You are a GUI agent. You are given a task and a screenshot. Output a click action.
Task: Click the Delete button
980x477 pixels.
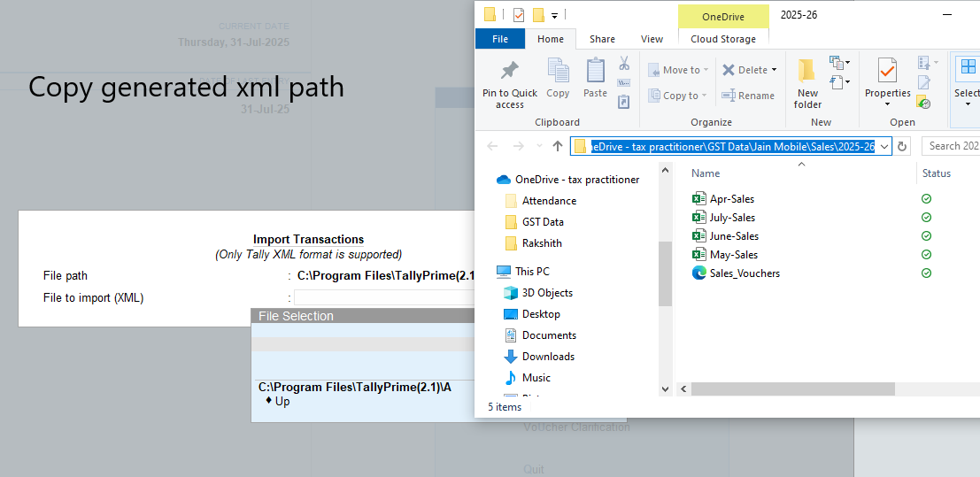[x=745, y=70]
